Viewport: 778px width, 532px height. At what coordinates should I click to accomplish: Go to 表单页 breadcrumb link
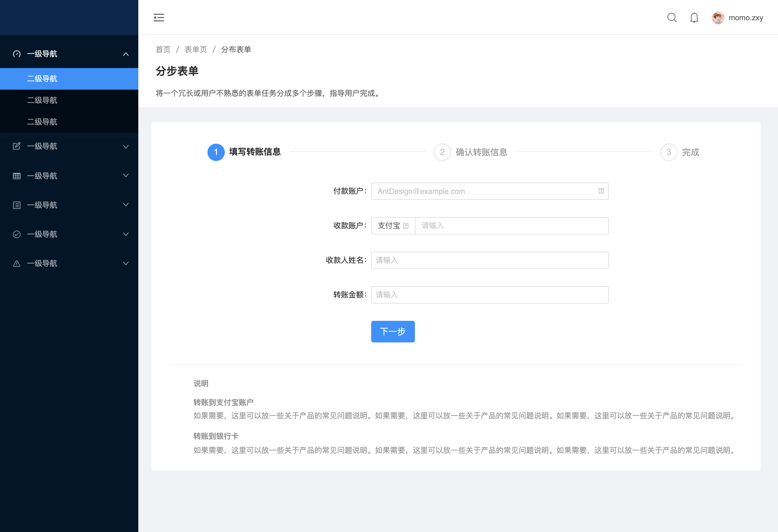point(196,49)
